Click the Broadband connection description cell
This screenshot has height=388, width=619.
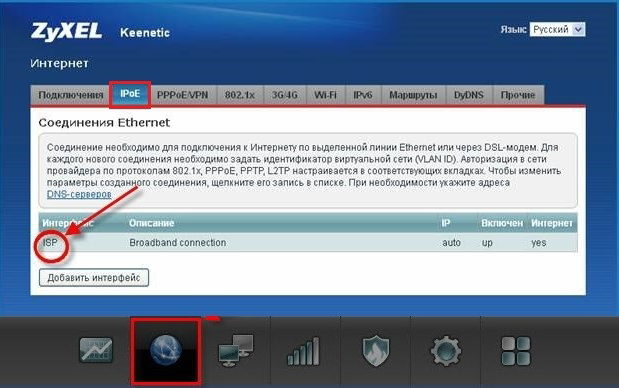click(178, 242)
